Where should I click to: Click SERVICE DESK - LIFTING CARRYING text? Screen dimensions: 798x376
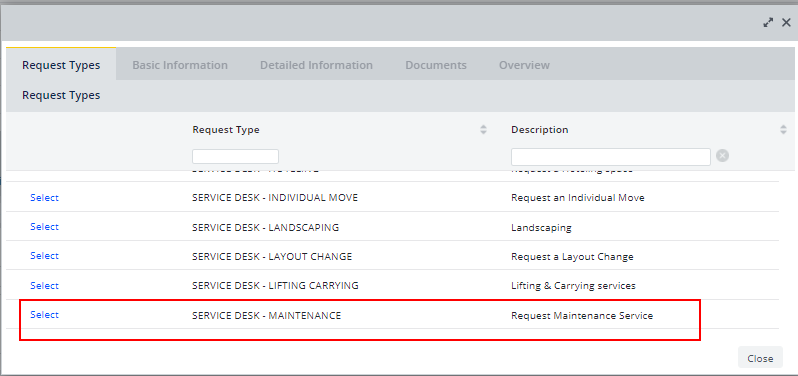click(275, 285)
